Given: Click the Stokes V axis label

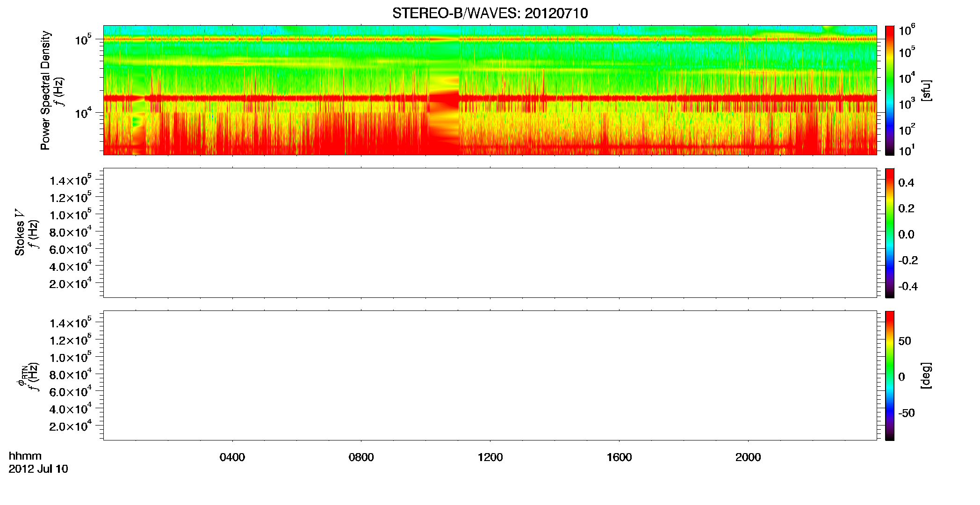Looking at the screenshot, I should [x=20, y=232].
